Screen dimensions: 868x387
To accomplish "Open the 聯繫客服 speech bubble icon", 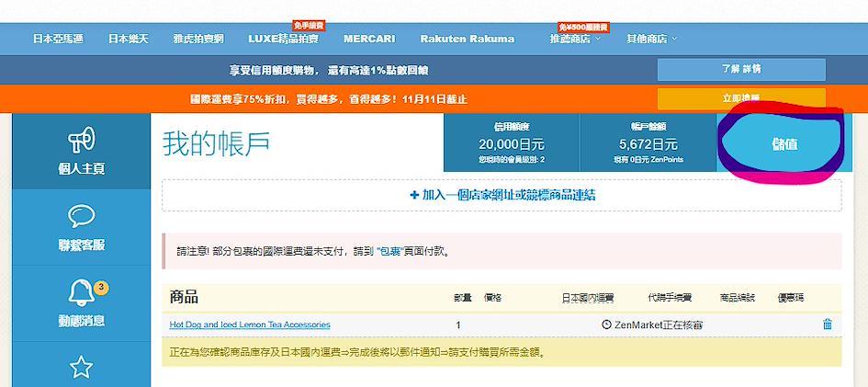I will coord(82,216).
